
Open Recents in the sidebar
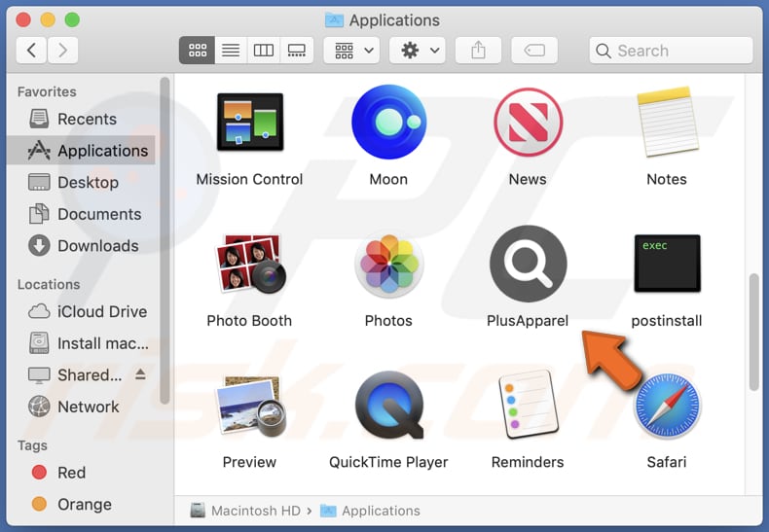(x=81, y=119)
